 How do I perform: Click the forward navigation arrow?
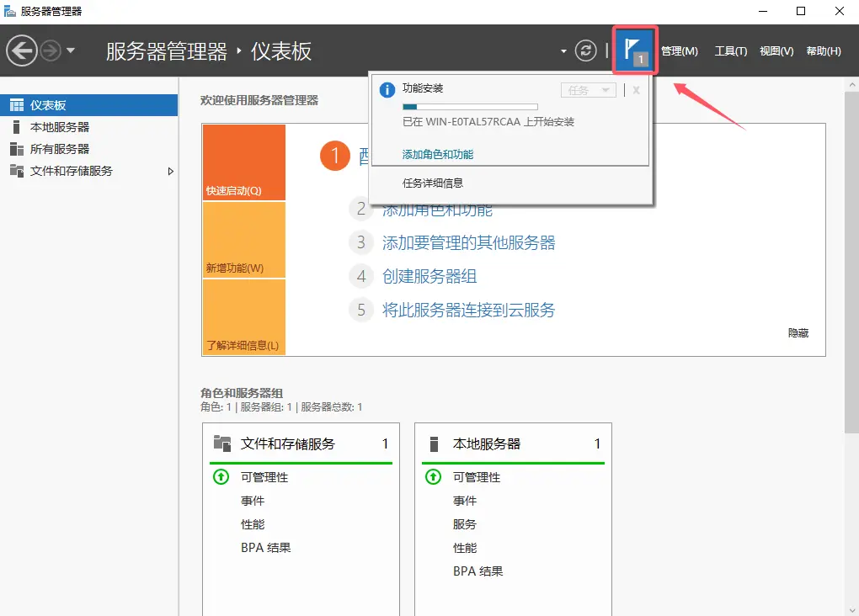tap(51, 51)
